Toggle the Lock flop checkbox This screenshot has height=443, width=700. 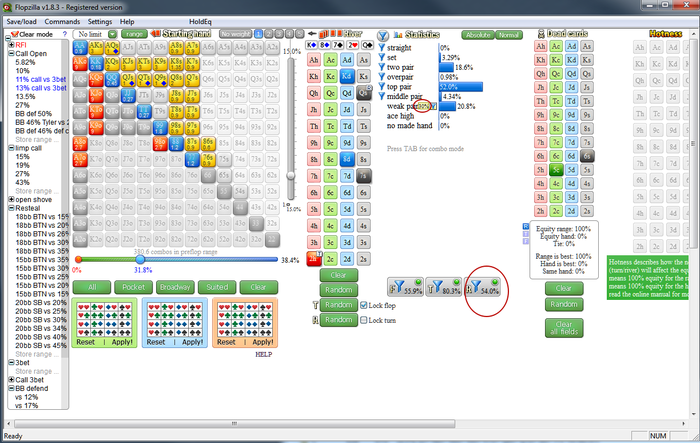coord(363,305)
